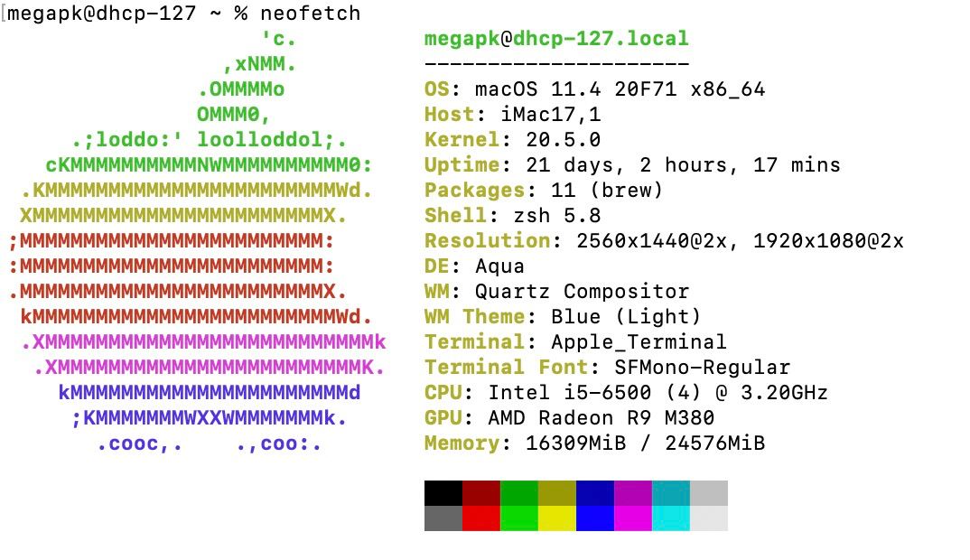Click the loolloddol;. ASCII logo text

click(x=272, y=140)
